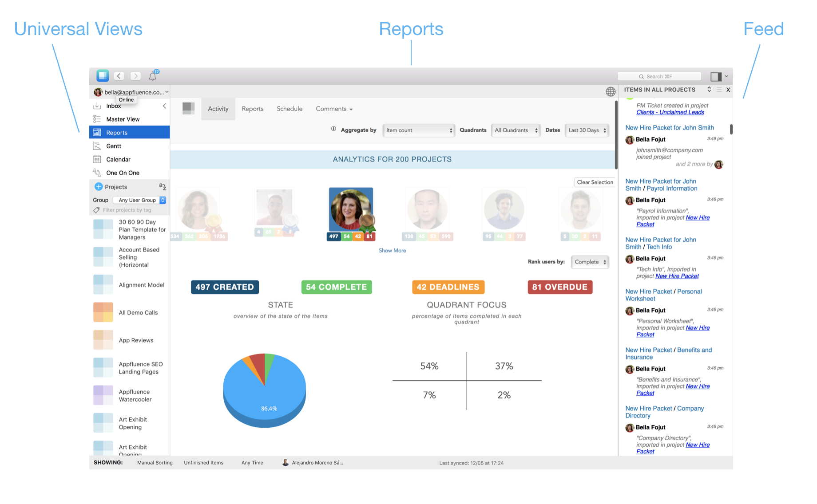Toggle the 497 Created filter badge
The height and width of the screenshot is (504, 817).
[225, 287]
